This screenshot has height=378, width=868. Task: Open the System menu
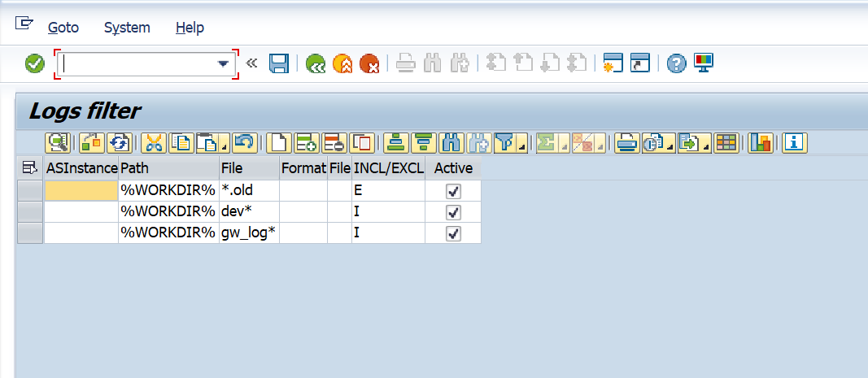coord(127,28)
